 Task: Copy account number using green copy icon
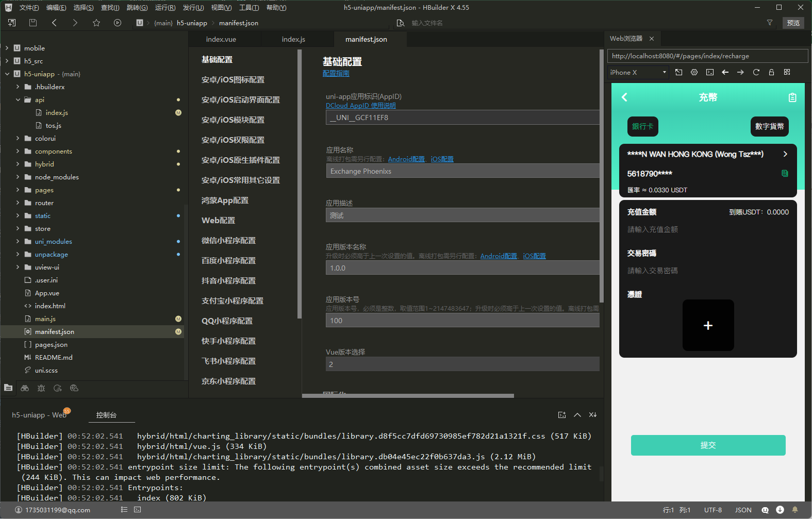[785, 174]
